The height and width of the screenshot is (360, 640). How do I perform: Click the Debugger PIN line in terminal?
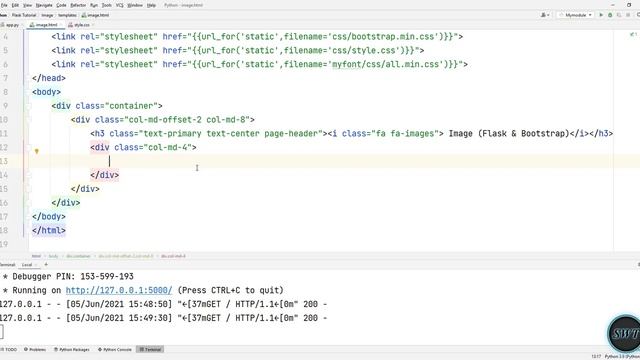coord(68,276)
